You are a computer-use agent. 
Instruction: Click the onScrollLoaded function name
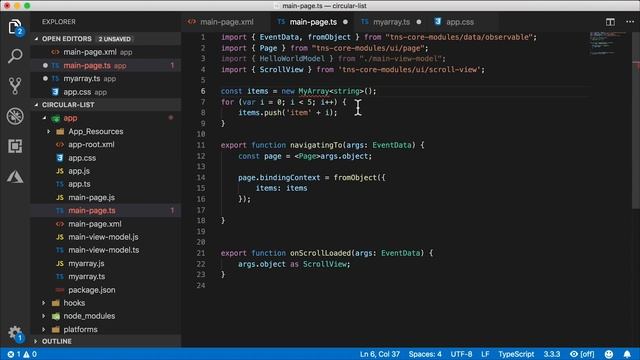320,253
